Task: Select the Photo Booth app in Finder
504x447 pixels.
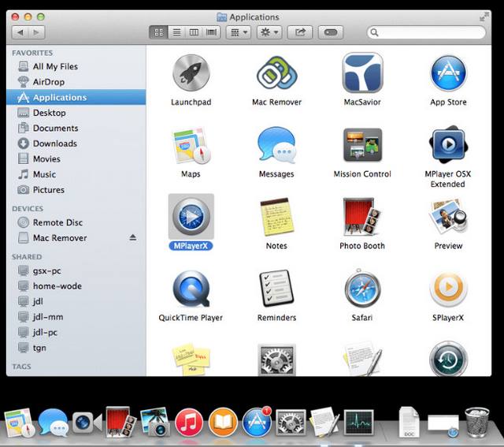Action: click(362, 217)
